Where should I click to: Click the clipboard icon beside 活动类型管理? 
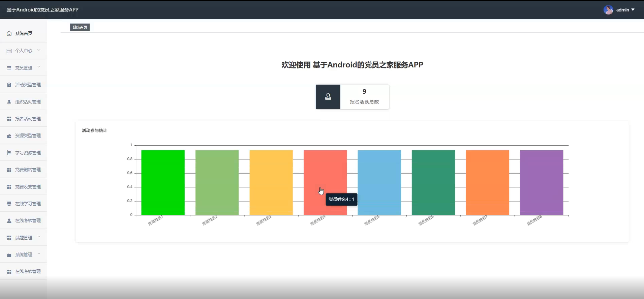9,85
